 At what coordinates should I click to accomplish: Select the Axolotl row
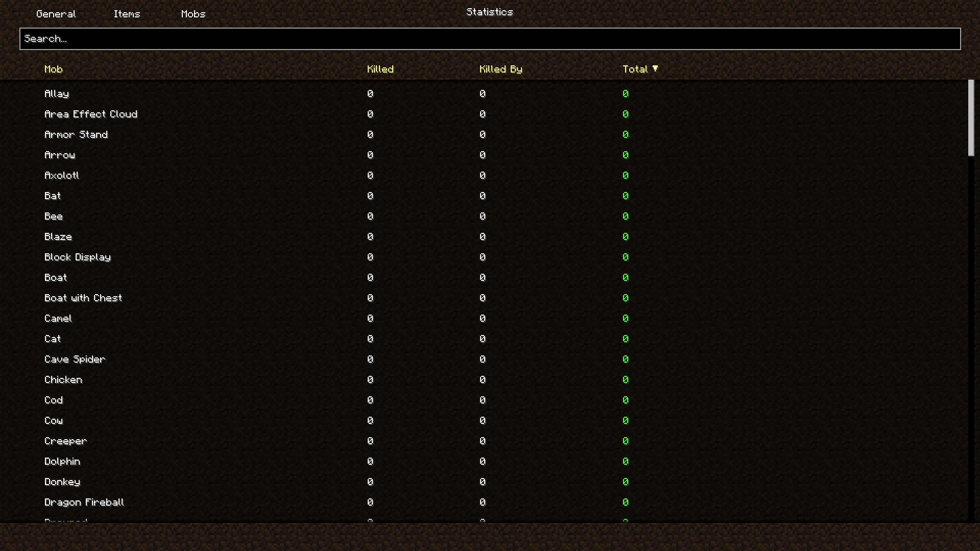[61, 175]
